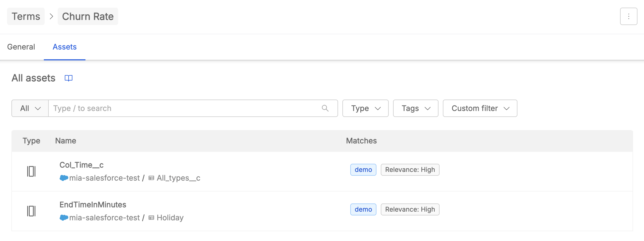Click the breadcrumb chevron after Terms

tap(51, 16)
